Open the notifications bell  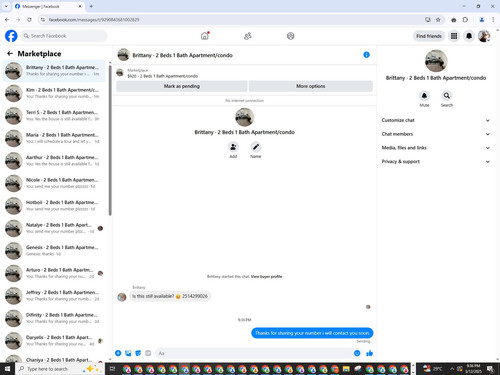469,36
